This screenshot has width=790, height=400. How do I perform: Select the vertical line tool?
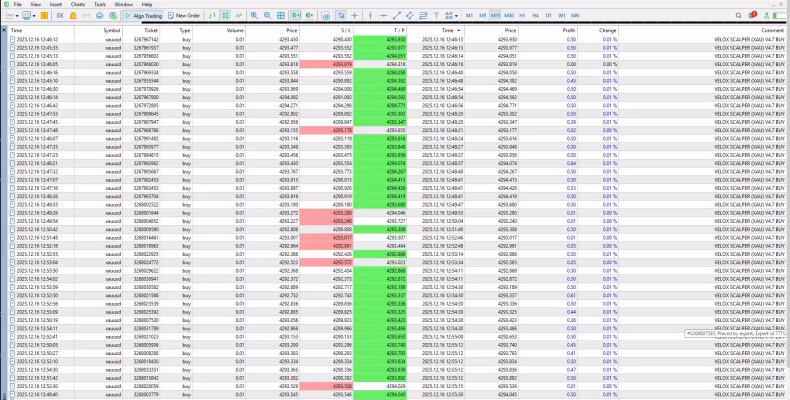[370, 16]
